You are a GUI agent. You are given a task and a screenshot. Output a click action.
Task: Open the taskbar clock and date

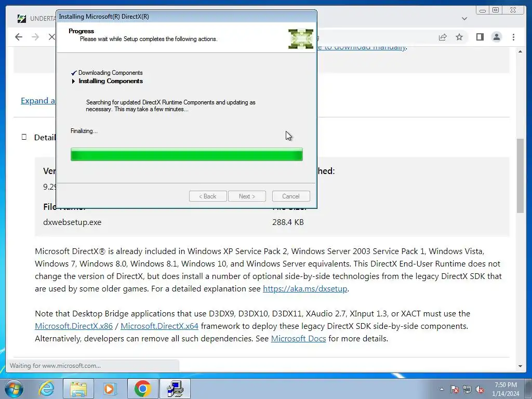click(x=506, y=389)
